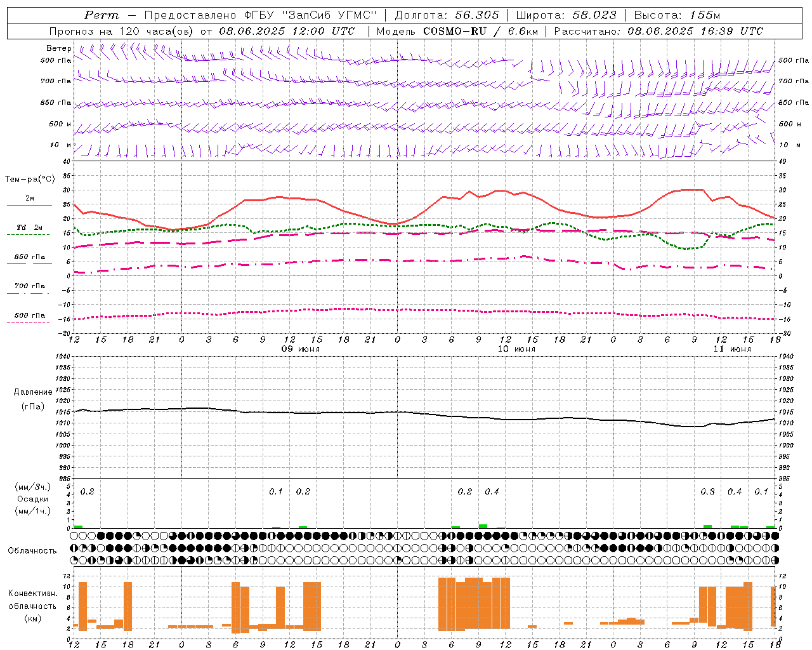This screenshot has height=650, width=812.
Task: Click the tallest green precipitation bar on 10 июня
Action: click(483, 526)
